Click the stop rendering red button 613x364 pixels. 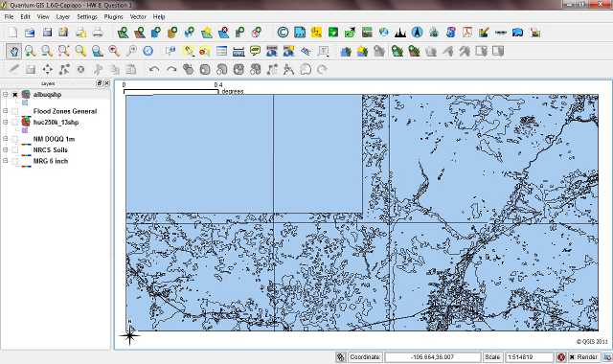[x=561, y=357]
